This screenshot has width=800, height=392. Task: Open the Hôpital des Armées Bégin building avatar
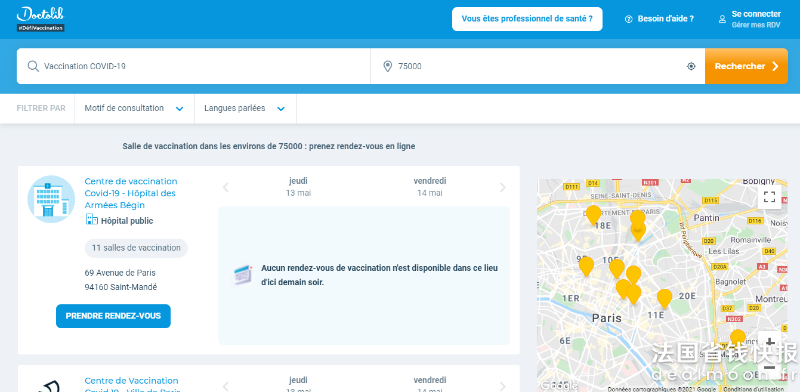[x=51, y=199]
